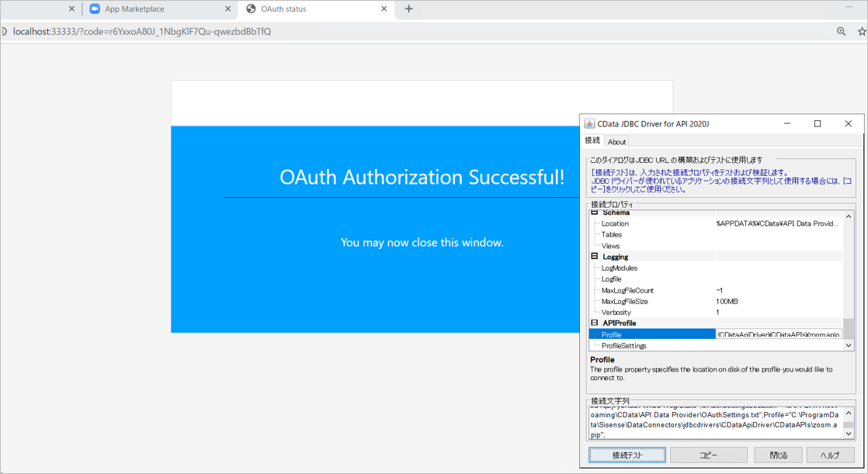Maximize the CData JDBC Driver dialog
Screen dimensions: 868x474
818,124
